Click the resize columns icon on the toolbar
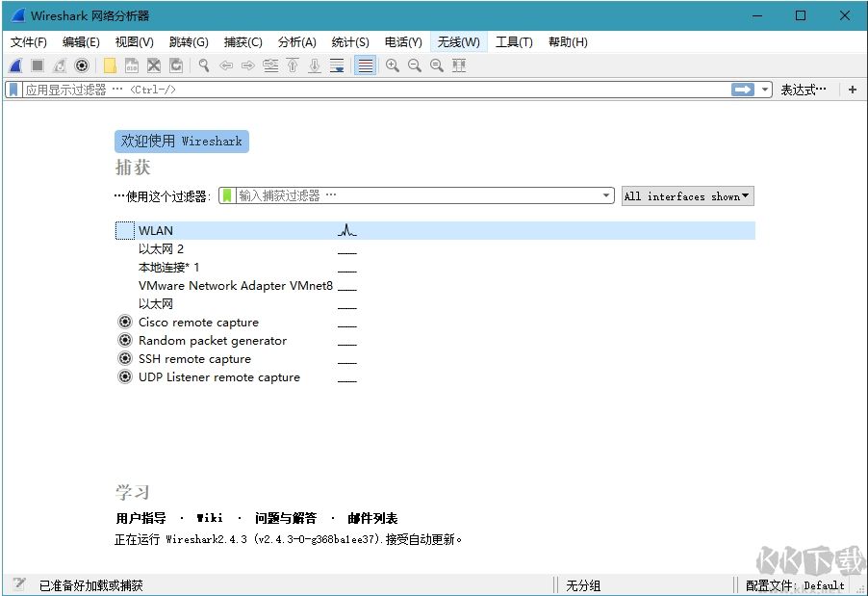This screenshot has height=596, width=868. 458,65
